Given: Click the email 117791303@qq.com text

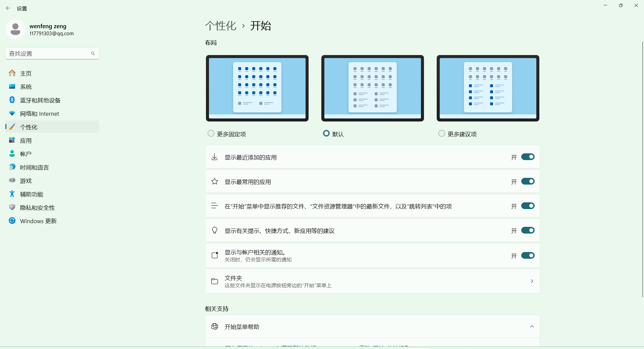Looking at the screenshot, I should pos(52,34).
